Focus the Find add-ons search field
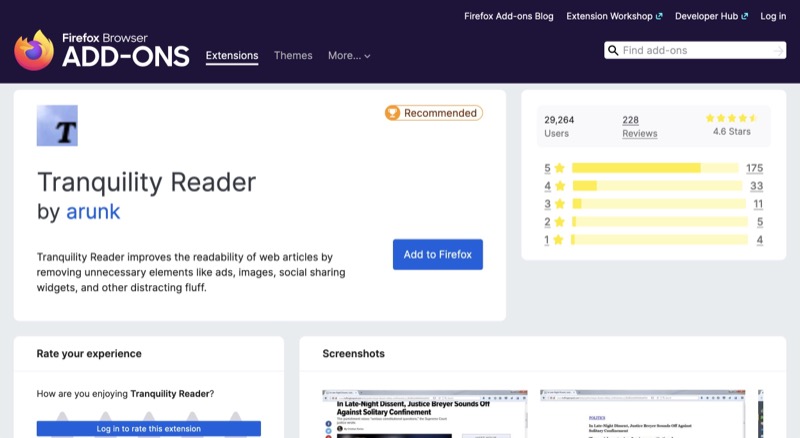800x438 pixels. tap(695, 50)
